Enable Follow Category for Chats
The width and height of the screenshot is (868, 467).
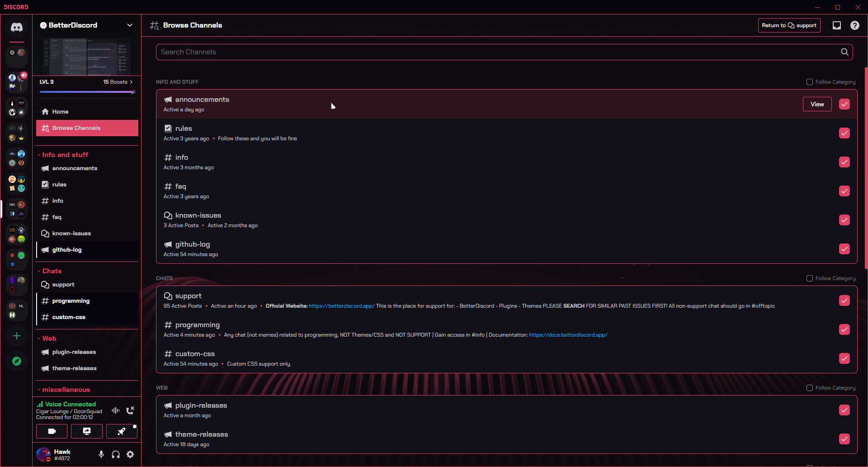[x=810, y=278]
